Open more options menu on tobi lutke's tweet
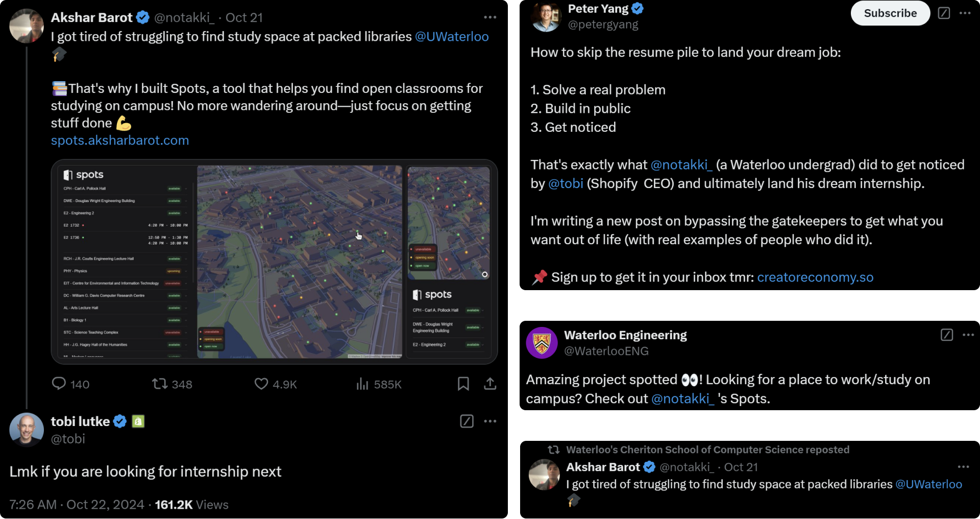980x519 pixels. pos(490,421)
